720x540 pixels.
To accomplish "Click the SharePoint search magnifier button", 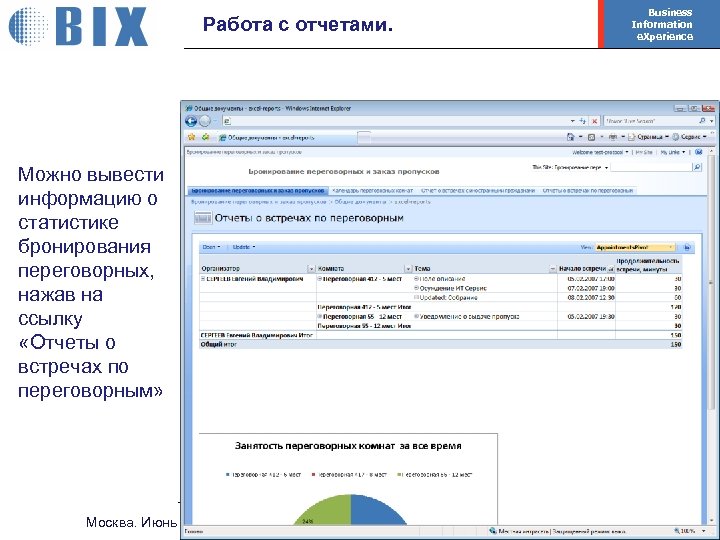I will (697, 168).
